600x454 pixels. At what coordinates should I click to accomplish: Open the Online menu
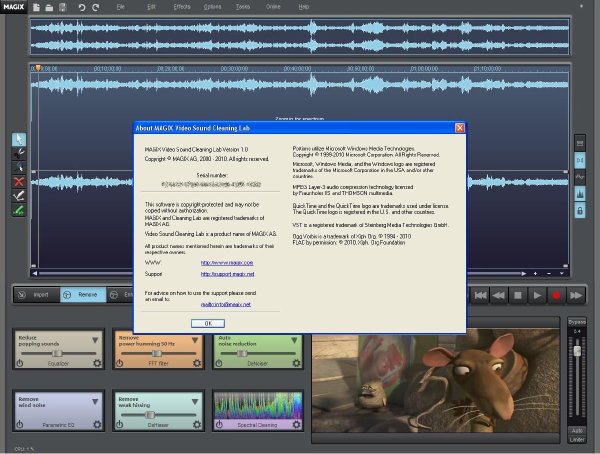click(273, 7)
